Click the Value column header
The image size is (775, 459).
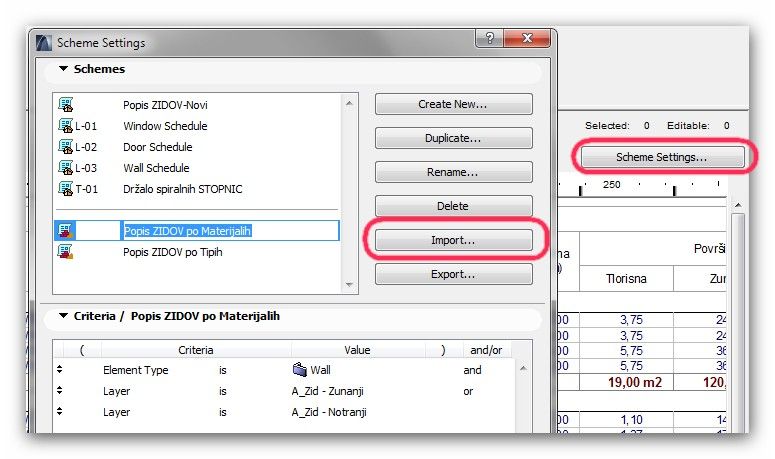pos(357,350)
